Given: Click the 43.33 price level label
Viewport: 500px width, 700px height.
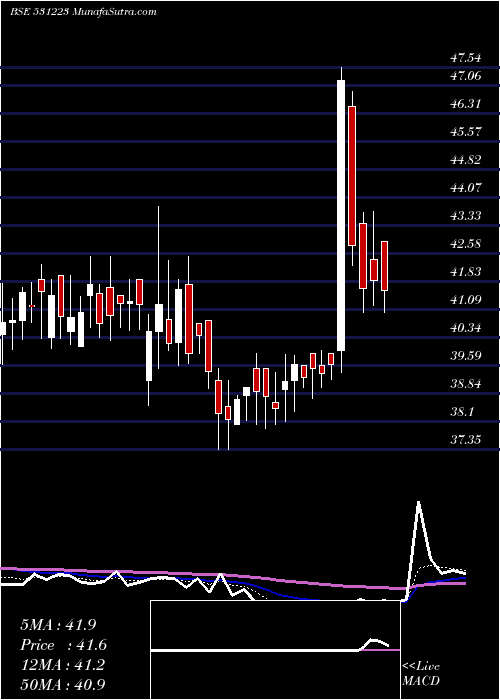Looking at the screenshot, I should pyautogui.click(x=466, y=216).
